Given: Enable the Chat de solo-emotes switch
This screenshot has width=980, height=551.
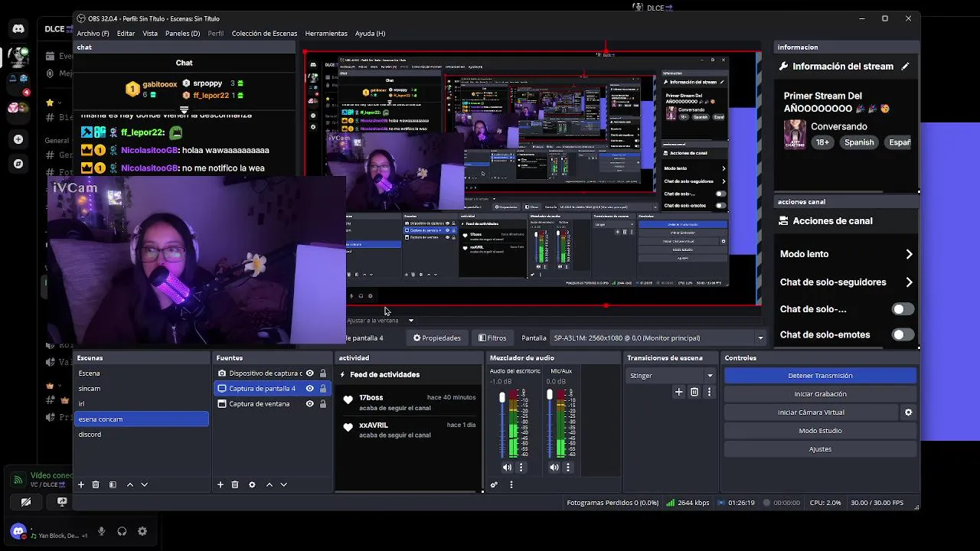Looking at the screenshot, I should (x=903, y=334).
